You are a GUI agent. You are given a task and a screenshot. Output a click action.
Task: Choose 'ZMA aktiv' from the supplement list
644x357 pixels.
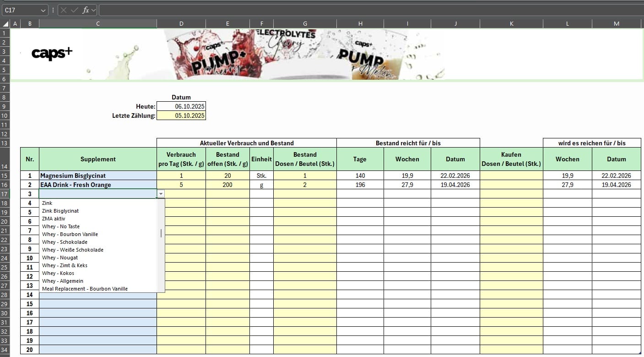(54, 219)
